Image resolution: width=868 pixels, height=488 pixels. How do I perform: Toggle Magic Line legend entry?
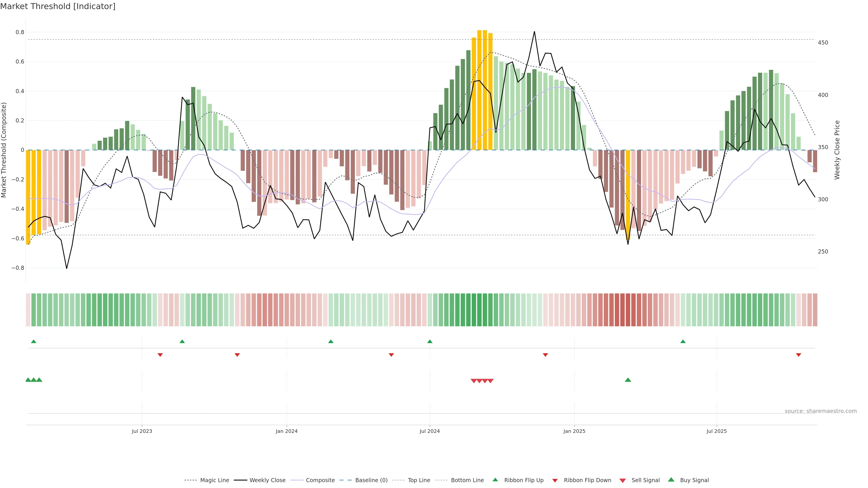(214, 480)
